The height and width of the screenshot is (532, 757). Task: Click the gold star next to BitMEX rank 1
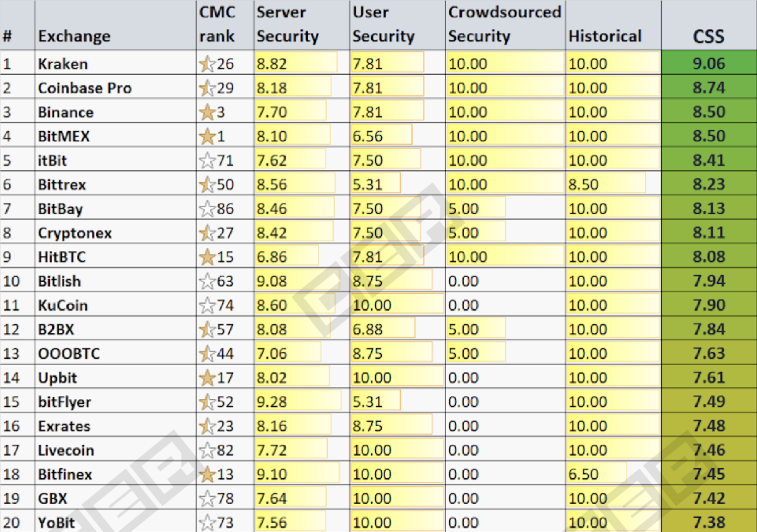click(206, 136)
